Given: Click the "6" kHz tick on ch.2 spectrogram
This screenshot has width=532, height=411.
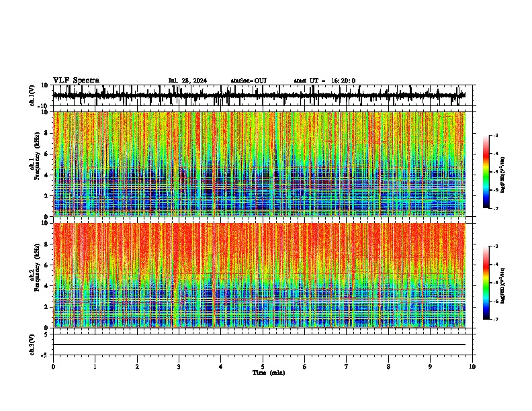Looking at the screenshot, I should click(x=46, y=265).
